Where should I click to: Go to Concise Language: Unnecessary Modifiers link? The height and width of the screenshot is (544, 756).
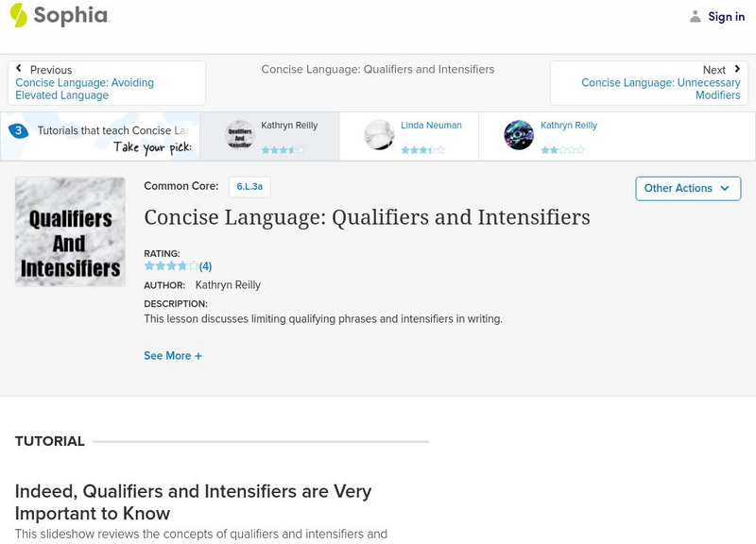pyautogui.click(x=661, y=90)
